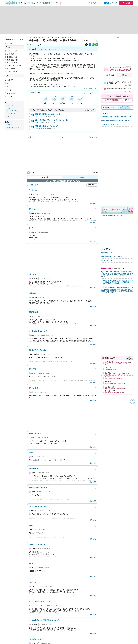Click お気に入り機能を使う button

tap(112, 100)
